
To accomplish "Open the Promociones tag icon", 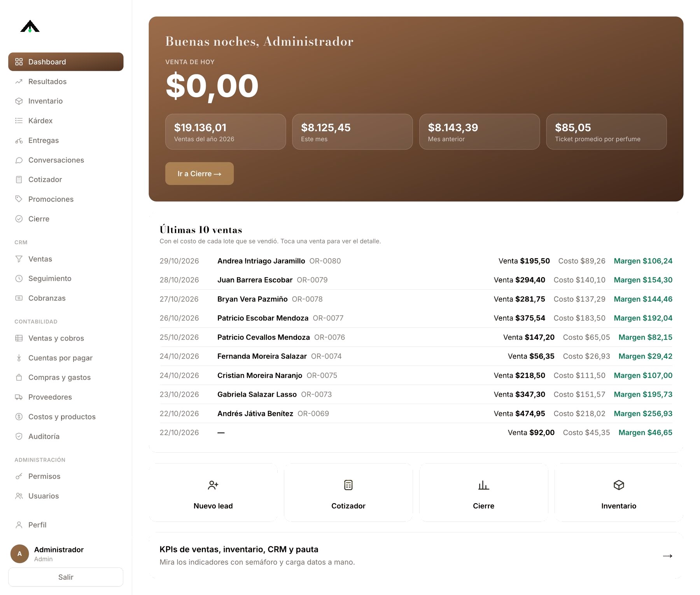I will pos(19,199).
